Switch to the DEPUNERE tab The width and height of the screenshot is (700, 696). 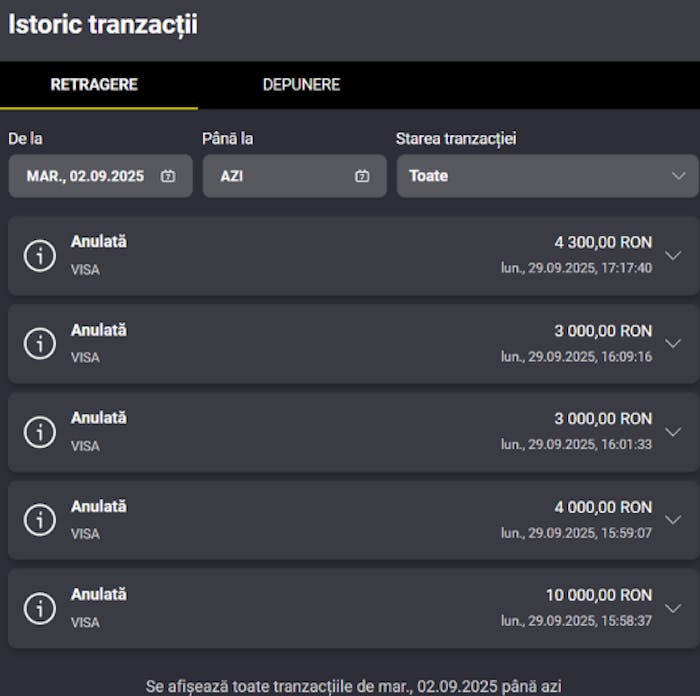[301, 85]
